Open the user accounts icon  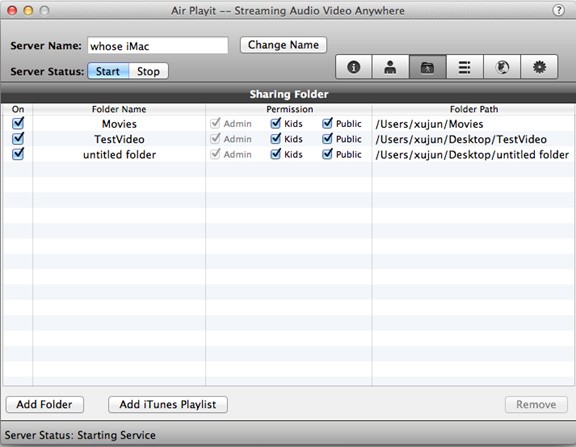(390, 67)
